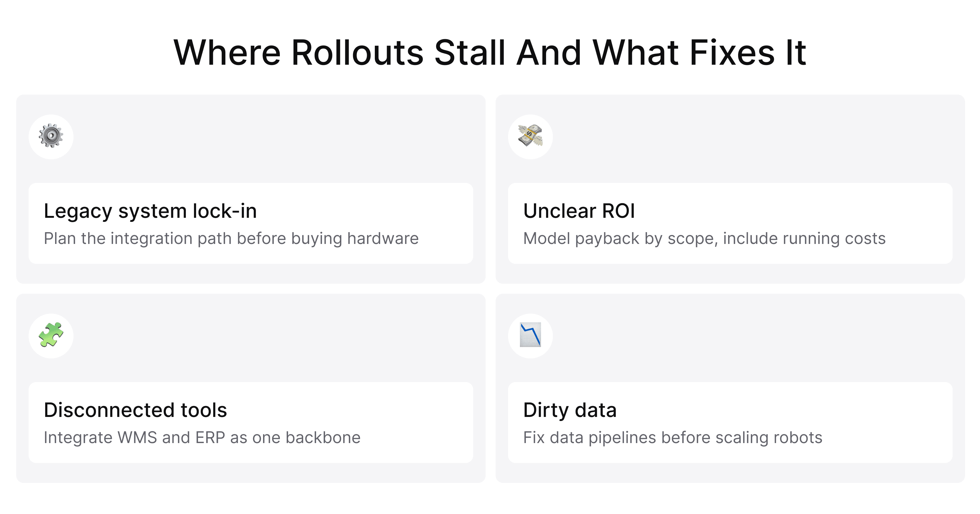Click the flying money icon
This screenshot has height=514, width=980.
(x=530, y=136)
